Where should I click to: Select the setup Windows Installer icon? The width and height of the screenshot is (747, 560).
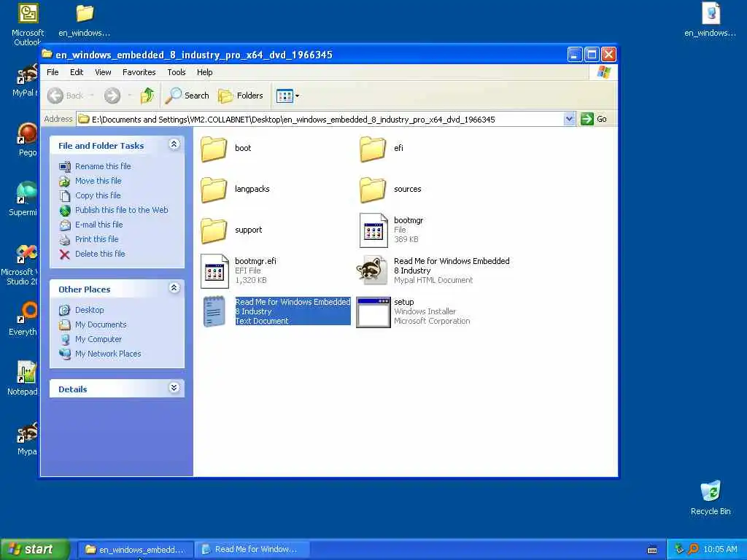pos(373,312)
